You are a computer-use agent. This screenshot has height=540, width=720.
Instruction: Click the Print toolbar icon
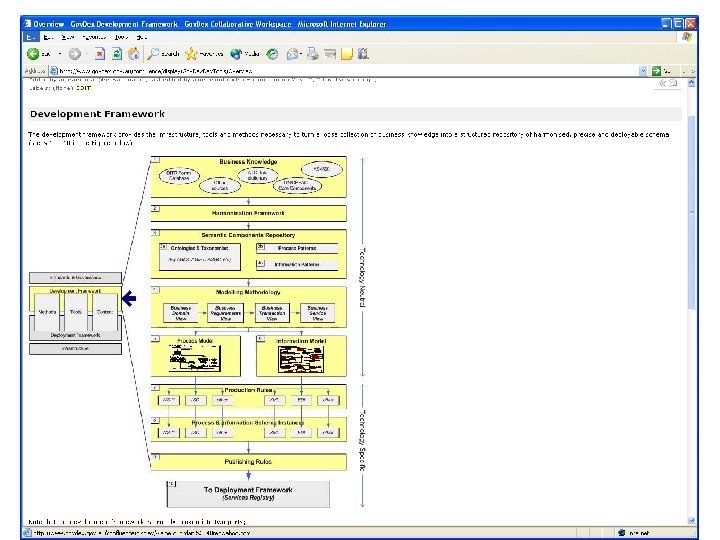click(314, 54)
